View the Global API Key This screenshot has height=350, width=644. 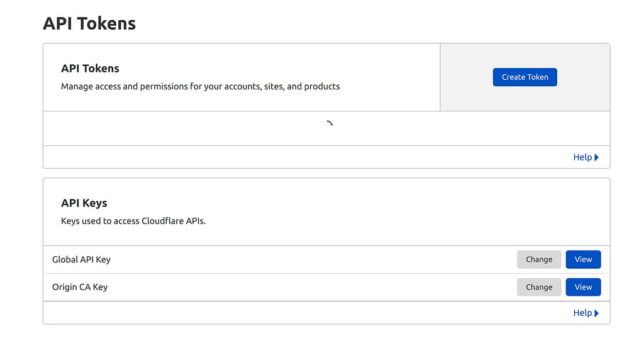583,259
